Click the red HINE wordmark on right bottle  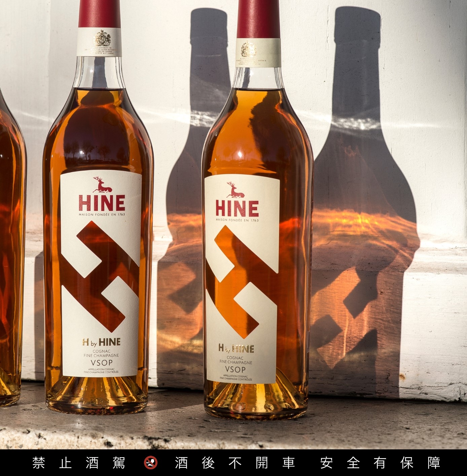coord(237,208)
